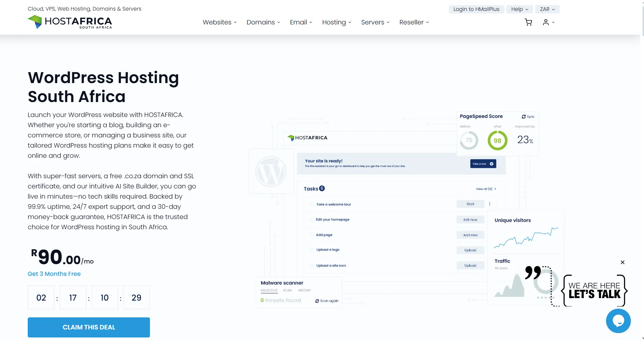This screenshot has height=340, width=644.
Task: Click the Get 3 Months Free link
Action: [x=54, y=274]
